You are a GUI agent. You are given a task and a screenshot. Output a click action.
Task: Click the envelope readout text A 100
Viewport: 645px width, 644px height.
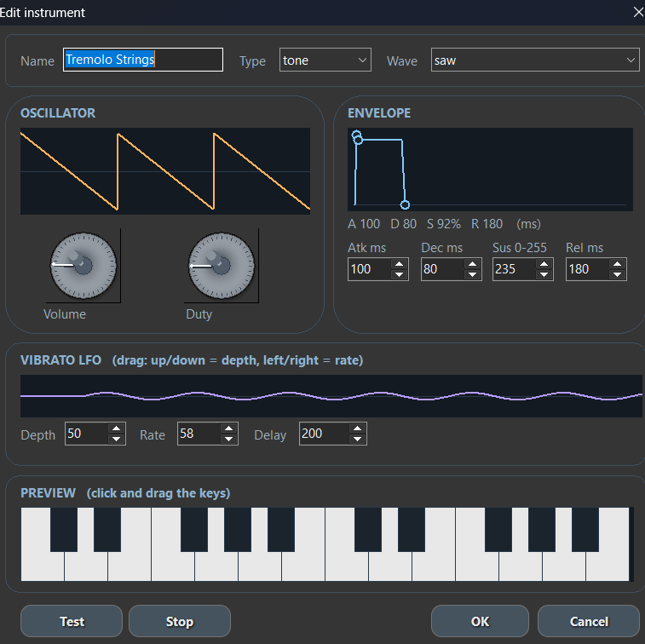point(364,224)
